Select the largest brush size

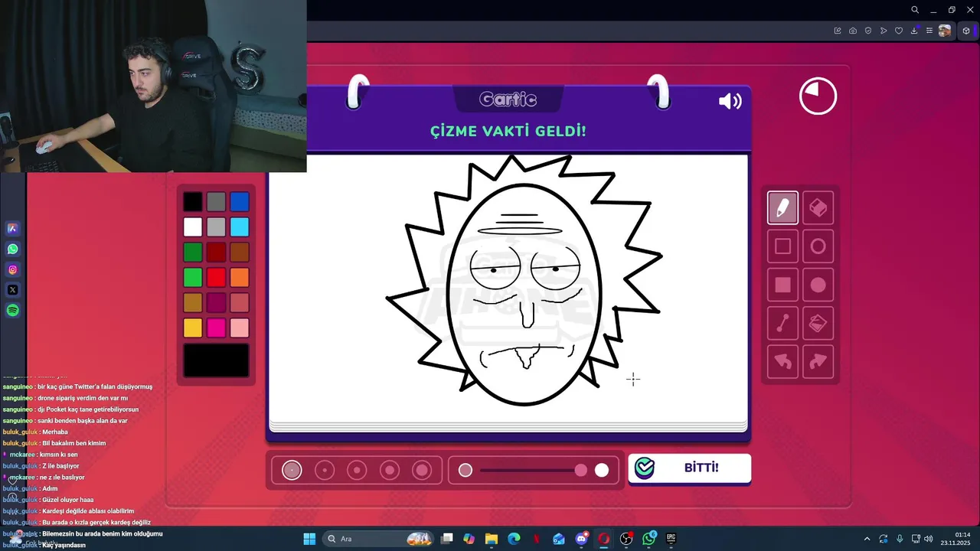coord(422,470)
